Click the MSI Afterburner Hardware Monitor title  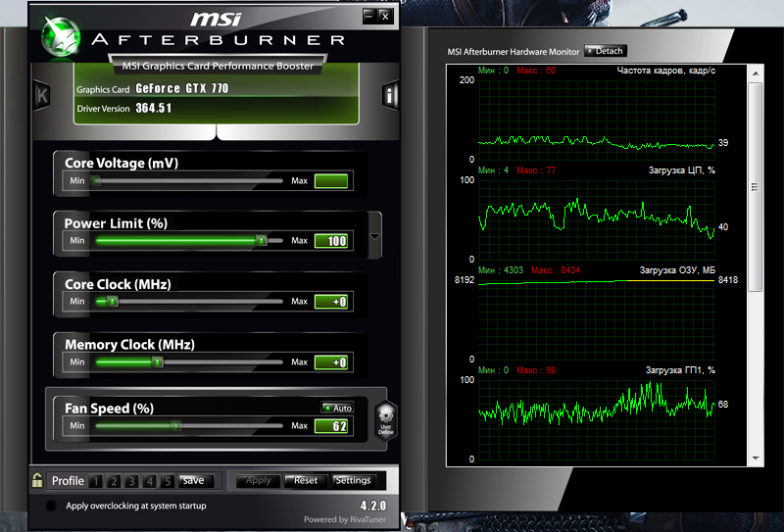point(513,52)
